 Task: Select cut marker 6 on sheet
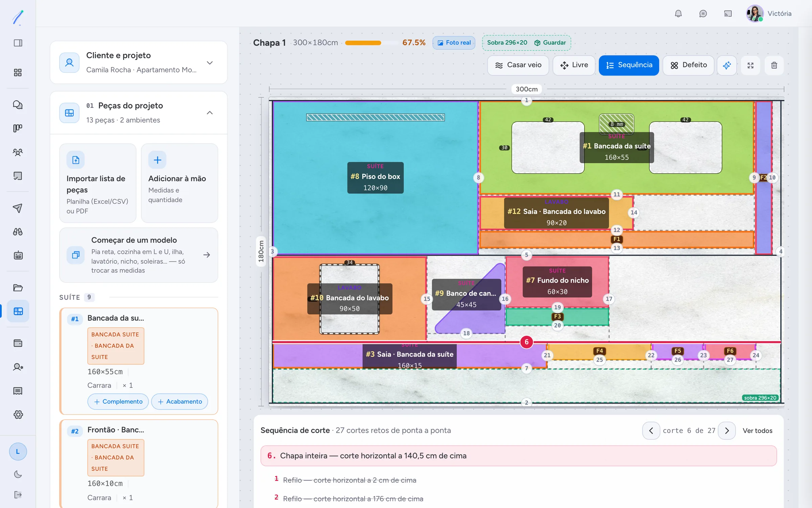[x=526, y=342]
